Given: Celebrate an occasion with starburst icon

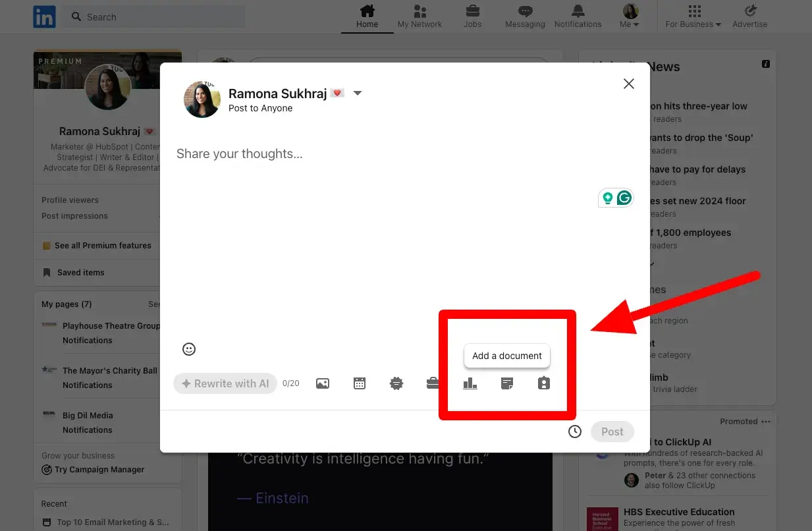Looking at the screenshot, I should 396,383.
